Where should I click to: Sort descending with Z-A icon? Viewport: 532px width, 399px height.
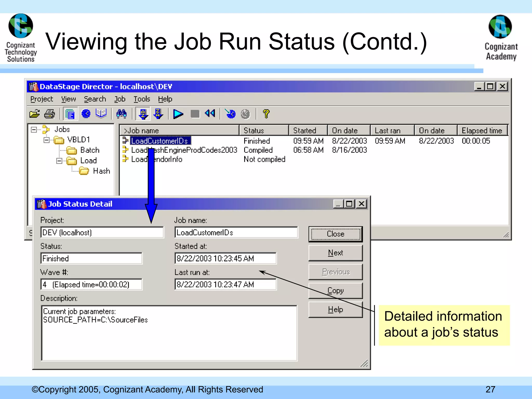pos(158,114)
